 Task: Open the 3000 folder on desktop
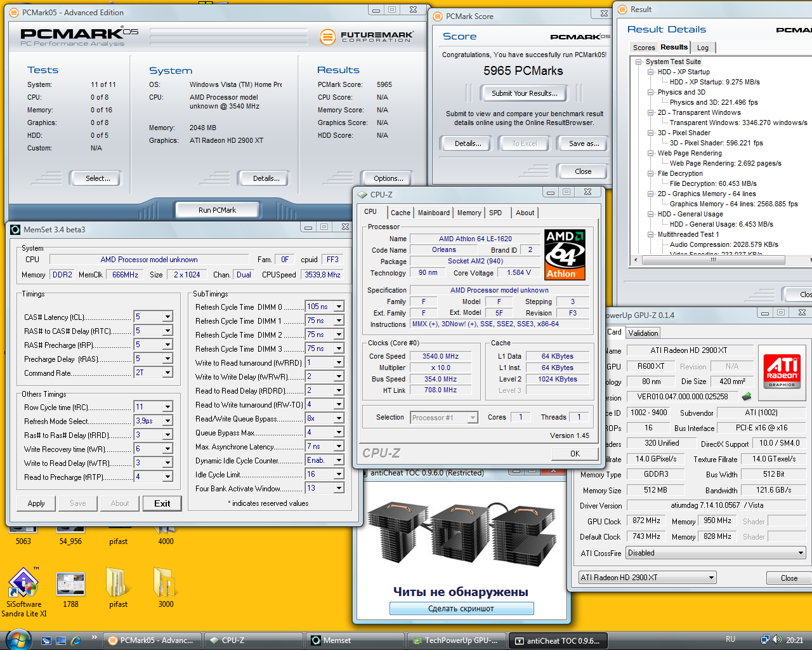pyautogui.click(x=166, y=588)
